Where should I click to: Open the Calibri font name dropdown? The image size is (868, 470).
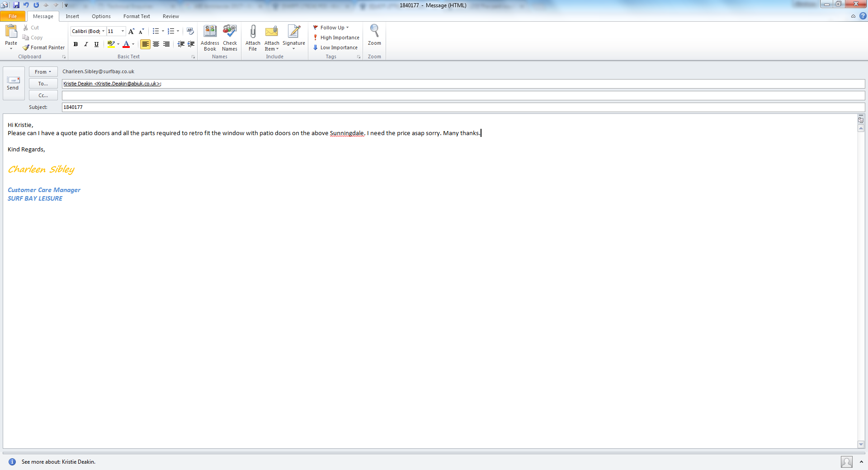pyautogui.click(x=103, y=31)
